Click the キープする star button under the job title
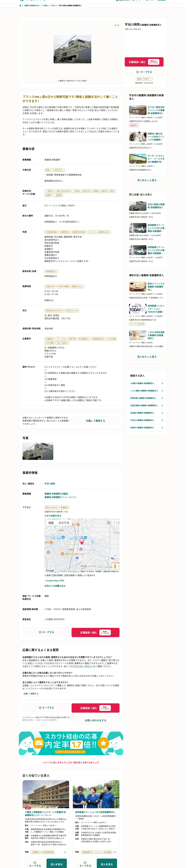The image size is (186, 868). [x=144, y=72]
